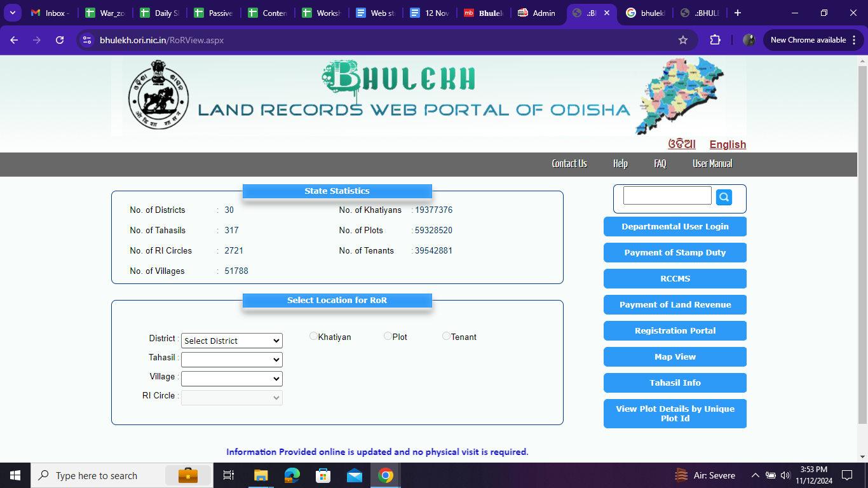Switch to the Inbox Gmail tab
Image resolution: width=868 pixels, height=488 pixels.
51,13
